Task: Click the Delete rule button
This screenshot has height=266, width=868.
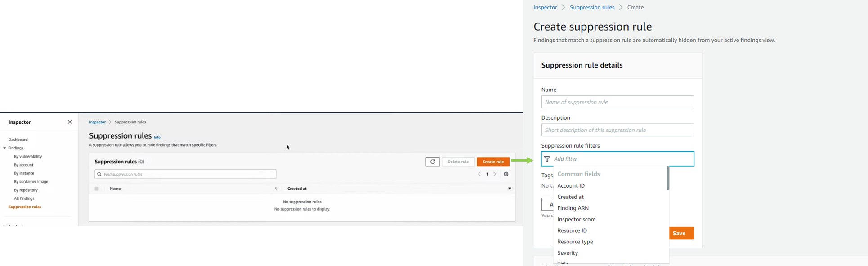Action: click(458, 162)
